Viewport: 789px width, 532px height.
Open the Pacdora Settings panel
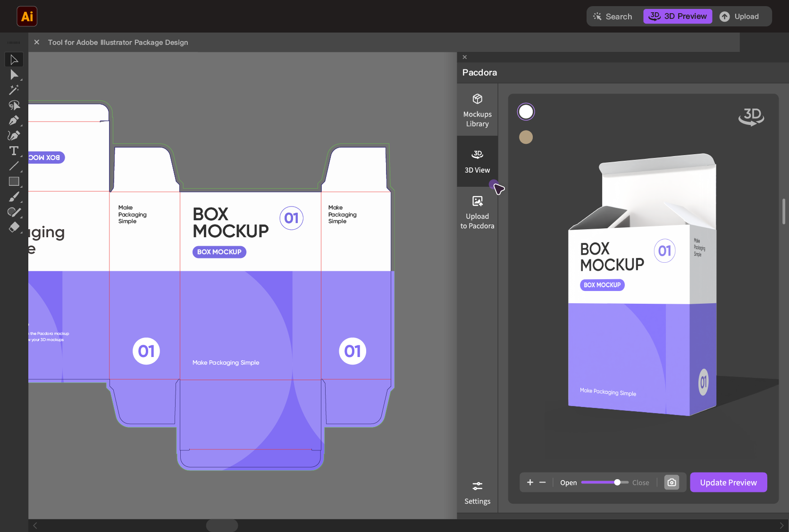(x=477, y=492)
